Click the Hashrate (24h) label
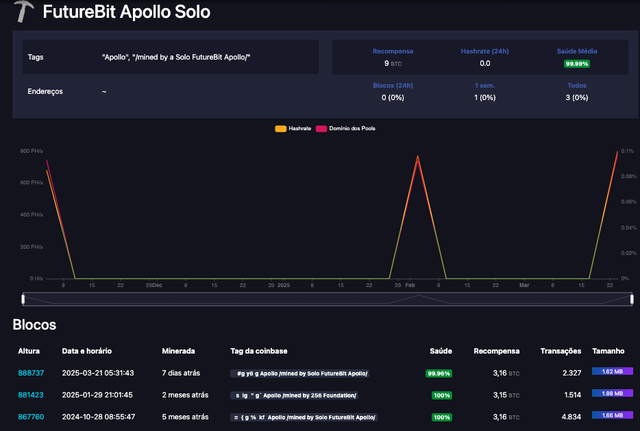Viewport: 640px width, 431px height. coord(484,51)
